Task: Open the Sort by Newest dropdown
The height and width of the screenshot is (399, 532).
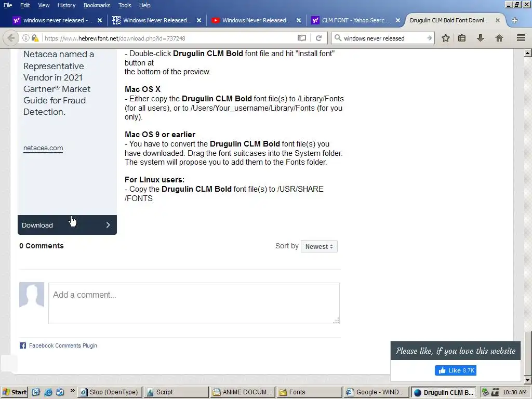Action: pyautogui.click(x=319, y=246)
